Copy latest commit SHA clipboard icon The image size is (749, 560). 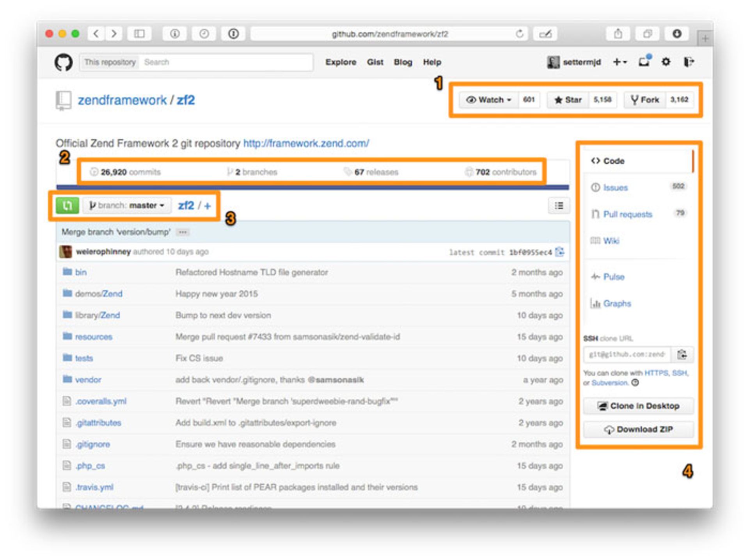click(559, 252)
